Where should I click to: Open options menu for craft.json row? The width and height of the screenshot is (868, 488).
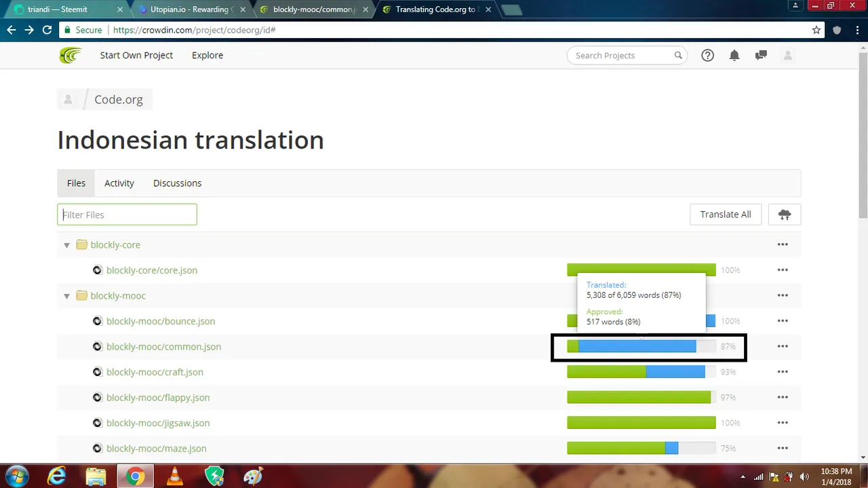pyautogui.click(x=783, y=372)
